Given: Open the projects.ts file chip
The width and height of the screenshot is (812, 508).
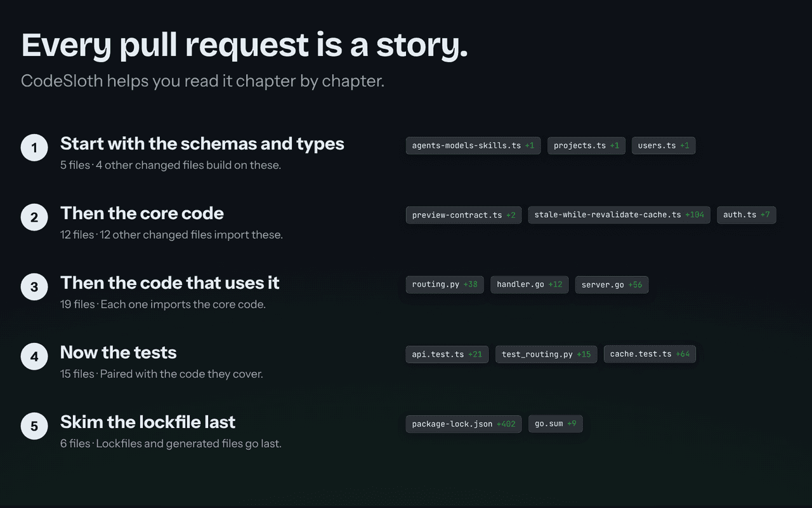Looking at the screenshot, I should coord(586,145).
